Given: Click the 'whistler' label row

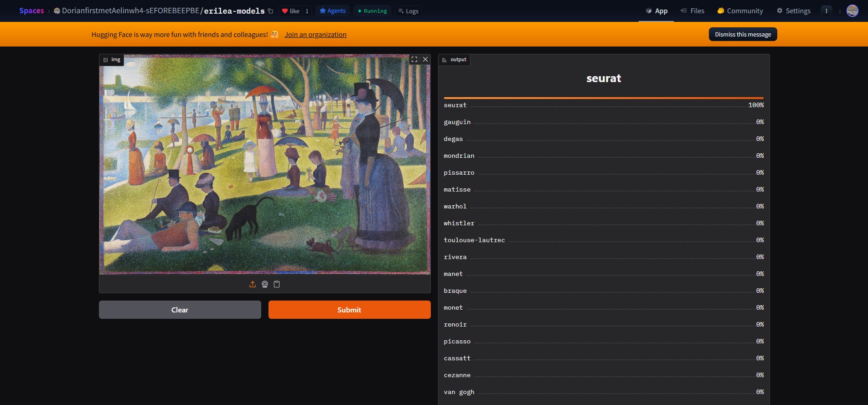Looking at the screenshot, I should (x=604, y=223).
